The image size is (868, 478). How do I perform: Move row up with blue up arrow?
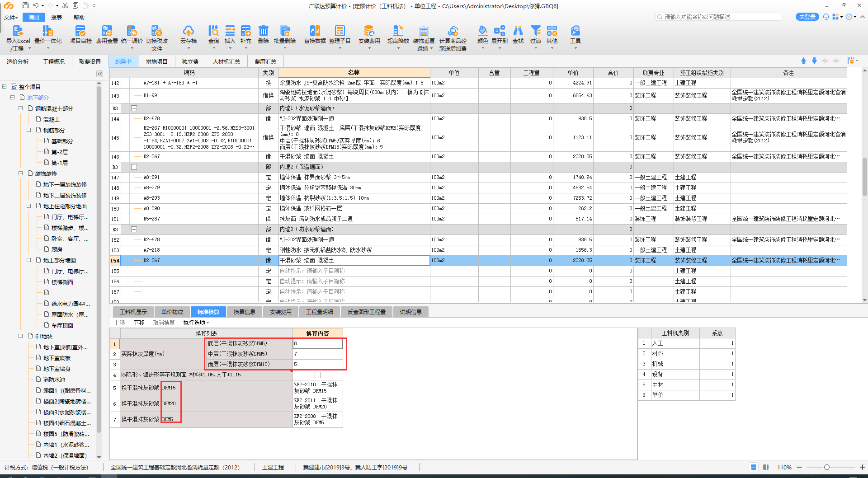[x=803, y=61]
